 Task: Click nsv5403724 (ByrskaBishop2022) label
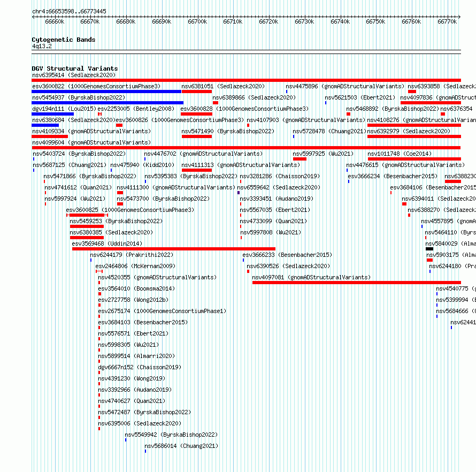[x=79, y=154]
